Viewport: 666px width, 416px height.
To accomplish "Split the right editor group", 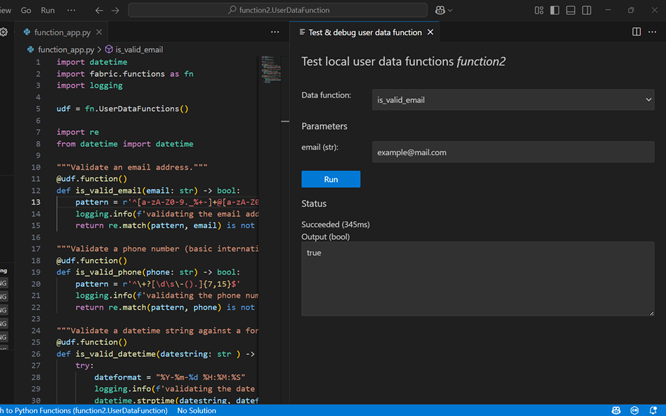I will (636, 32).
